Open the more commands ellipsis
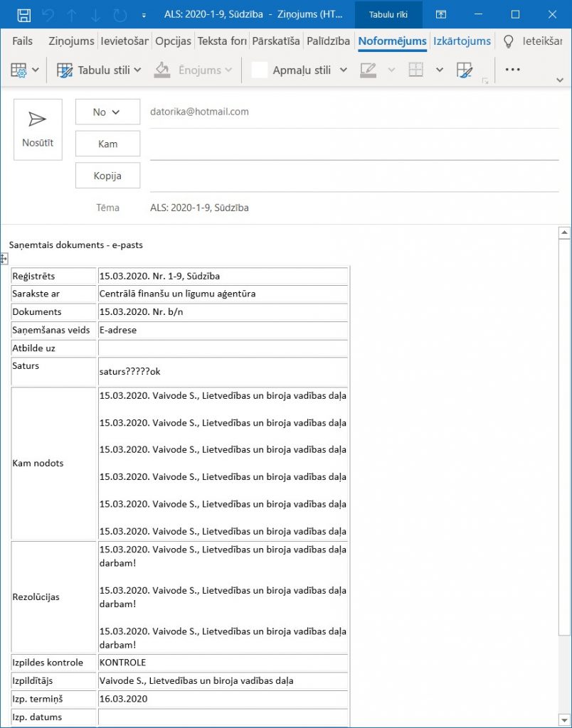 coord(512,70)
